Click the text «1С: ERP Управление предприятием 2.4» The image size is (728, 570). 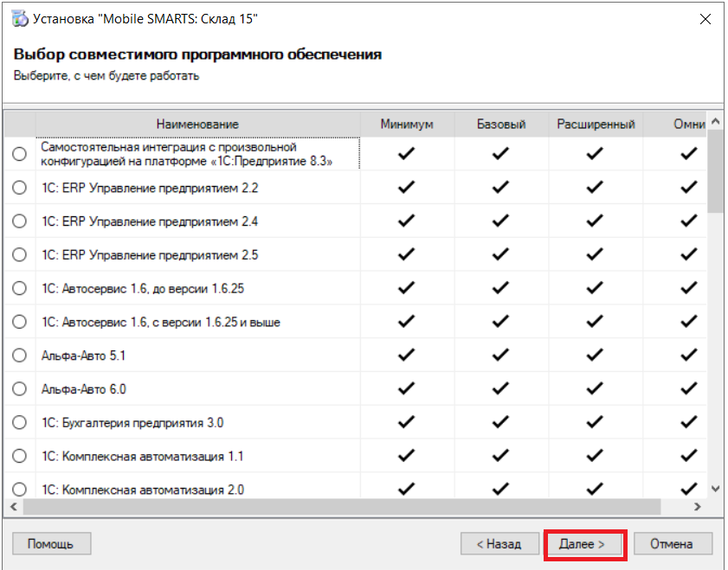150,221
